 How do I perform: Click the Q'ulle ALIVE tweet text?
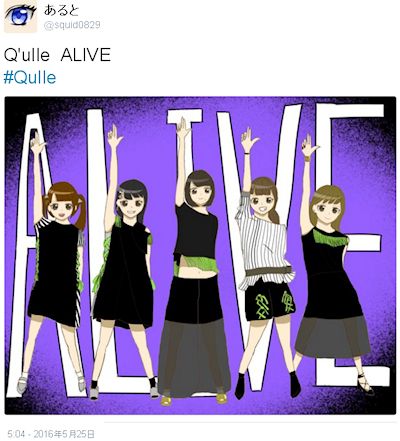[x=57, y=55]
